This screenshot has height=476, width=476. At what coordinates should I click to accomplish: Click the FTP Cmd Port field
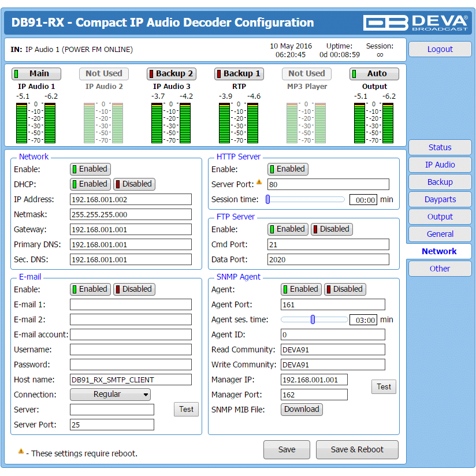pos(328,244)
